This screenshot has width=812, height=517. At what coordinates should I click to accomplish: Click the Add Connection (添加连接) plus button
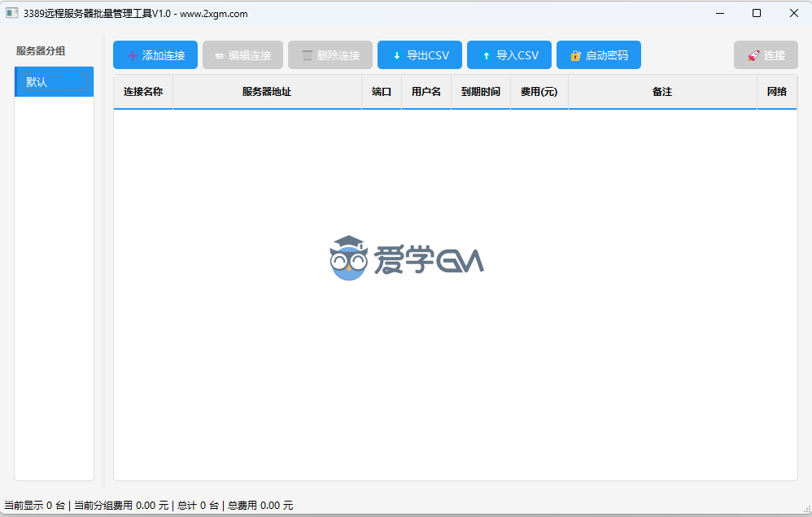(155, 55)
